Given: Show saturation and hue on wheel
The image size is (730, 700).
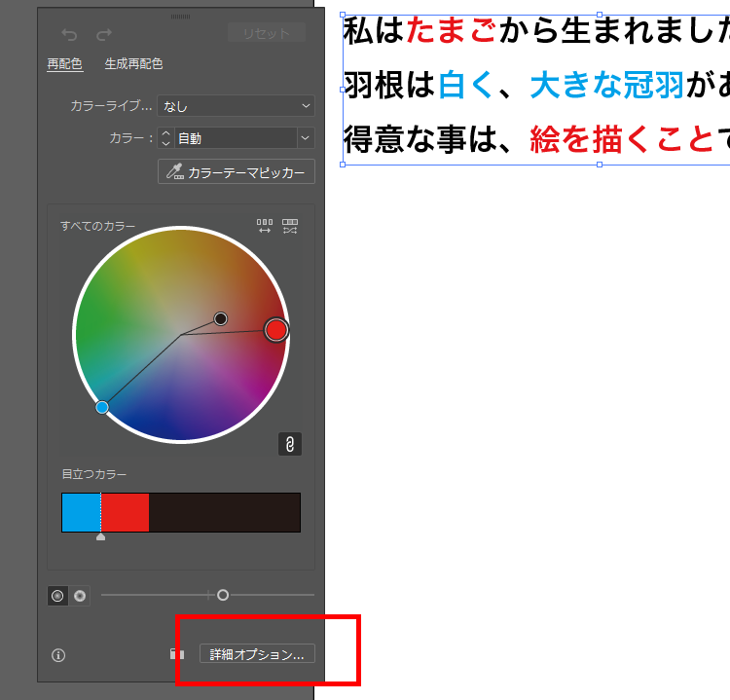Looking at the screenshot, I should pyautogui.click(x=57, y=596).
